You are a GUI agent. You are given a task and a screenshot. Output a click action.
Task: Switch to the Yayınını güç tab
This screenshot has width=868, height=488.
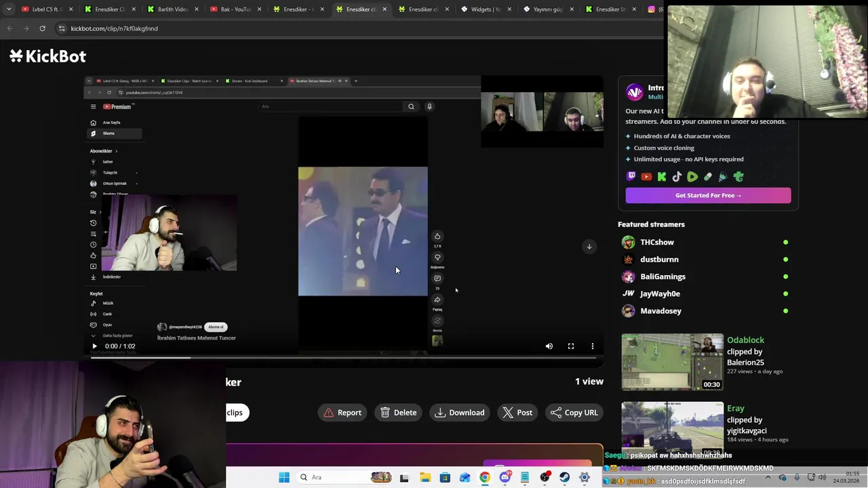548,9
